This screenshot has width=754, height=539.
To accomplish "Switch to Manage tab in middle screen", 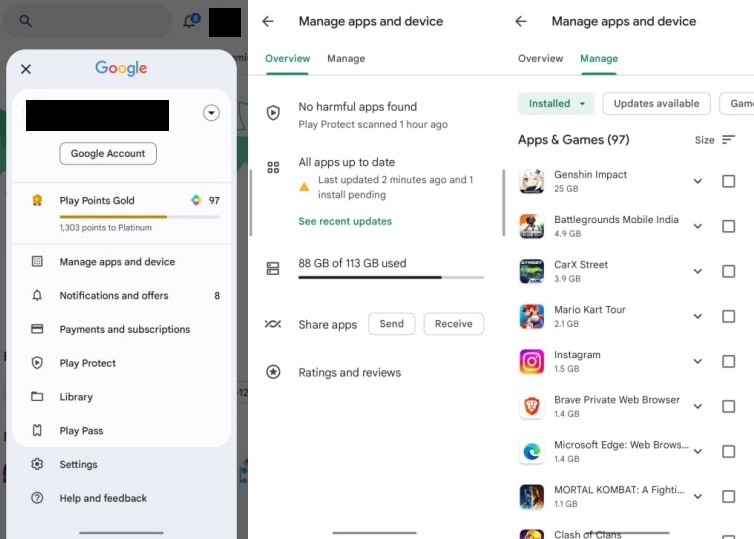I will point(346,59).
